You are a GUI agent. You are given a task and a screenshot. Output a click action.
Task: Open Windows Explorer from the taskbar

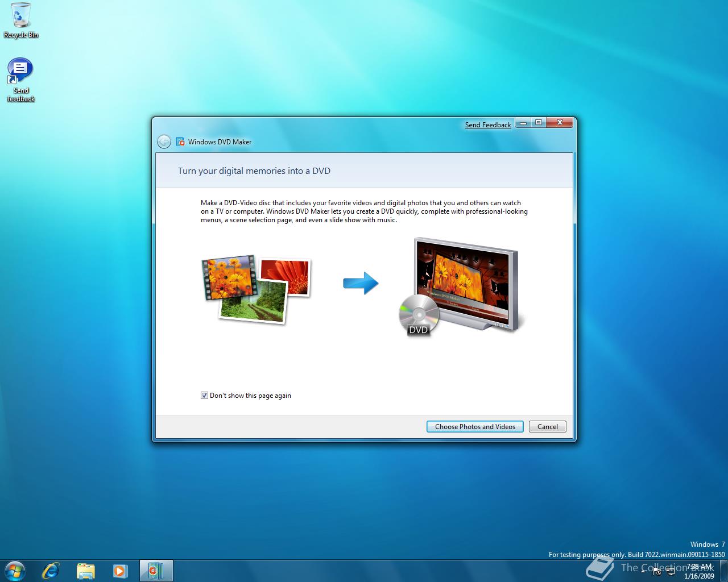(x=85, y=571)
